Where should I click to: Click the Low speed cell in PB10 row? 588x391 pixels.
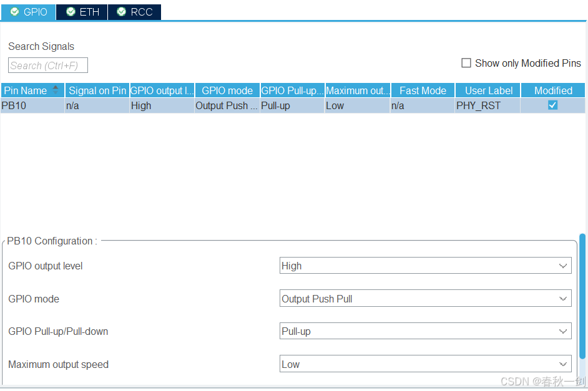(x=358, y=105)
